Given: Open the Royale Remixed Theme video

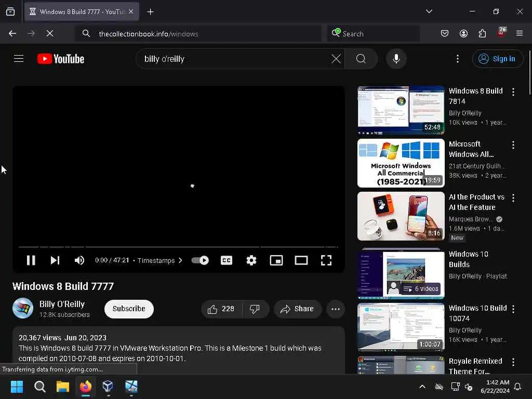Looking at the screenshot, I should coord(401,365).
